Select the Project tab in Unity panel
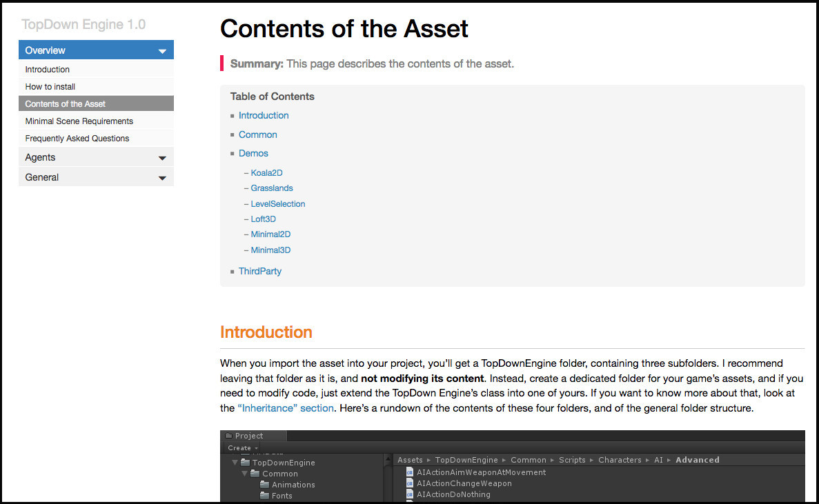This screenshot has height=504, width=819. tap(254, 436)
